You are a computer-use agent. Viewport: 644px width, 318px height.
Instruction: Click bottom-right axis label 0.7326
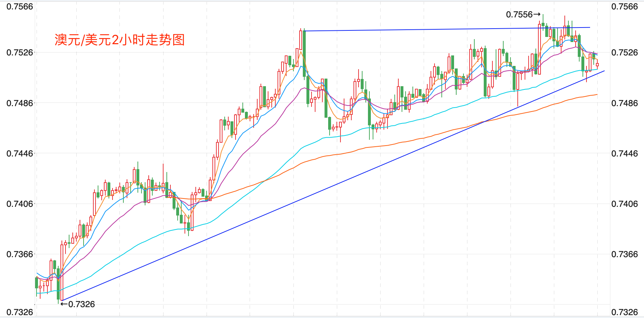click(624, 312)
